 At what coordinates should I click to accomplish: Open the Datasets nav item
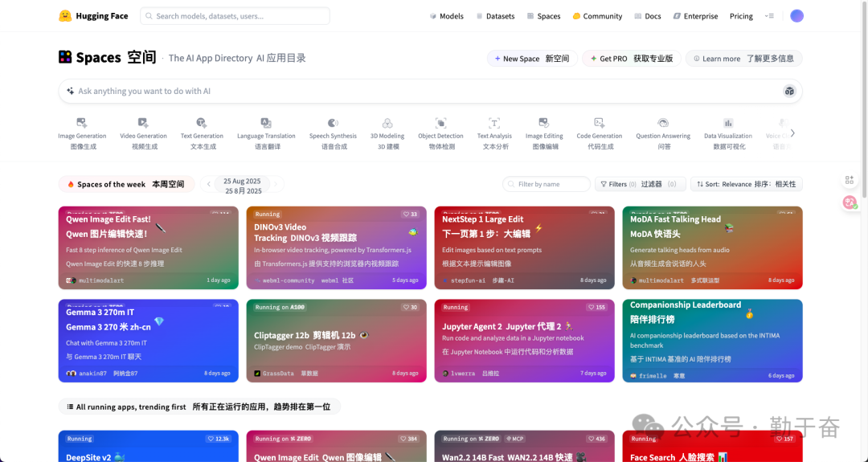(495, 16)
